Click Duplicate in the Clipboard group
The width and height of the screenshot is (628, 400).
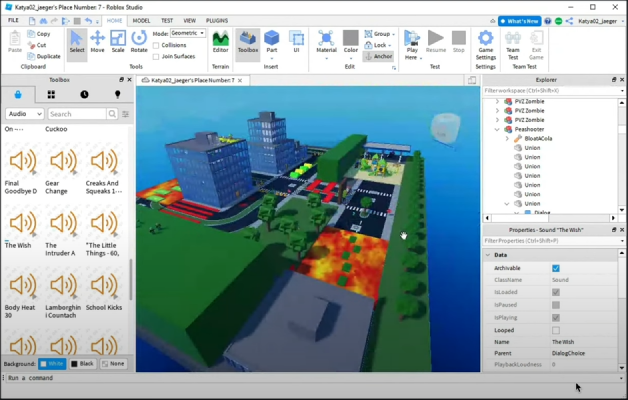click(x=43, y=56)
